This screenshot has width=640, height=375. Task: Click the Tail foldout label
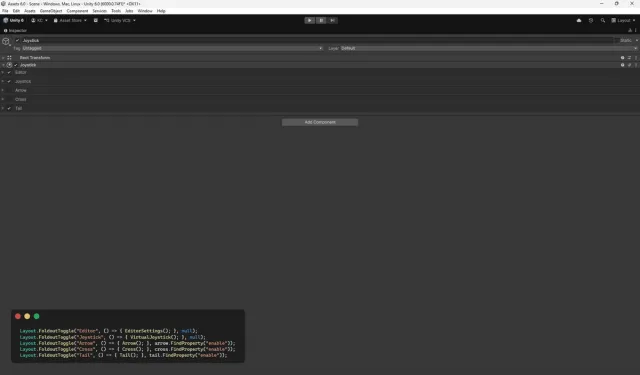tap(18, 109)
